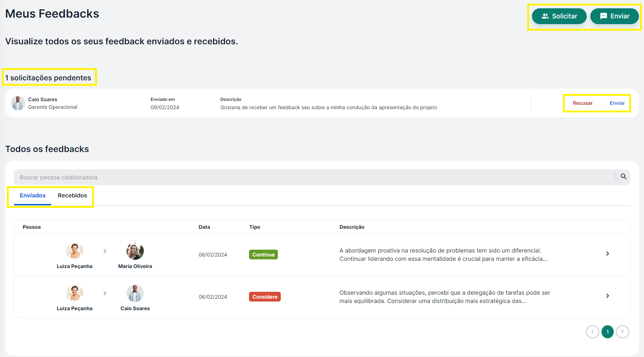Click Caio Soares avatar in feedback table
Image resolution: width=644 pixels, height=357 pixels.
click(135, 293)
